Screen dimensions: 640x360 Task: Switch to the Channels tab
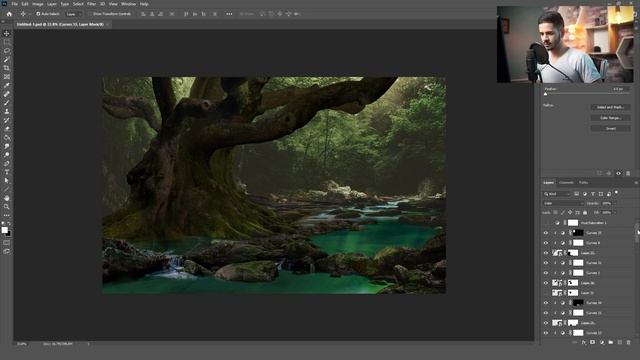click(x=566, y=183)
